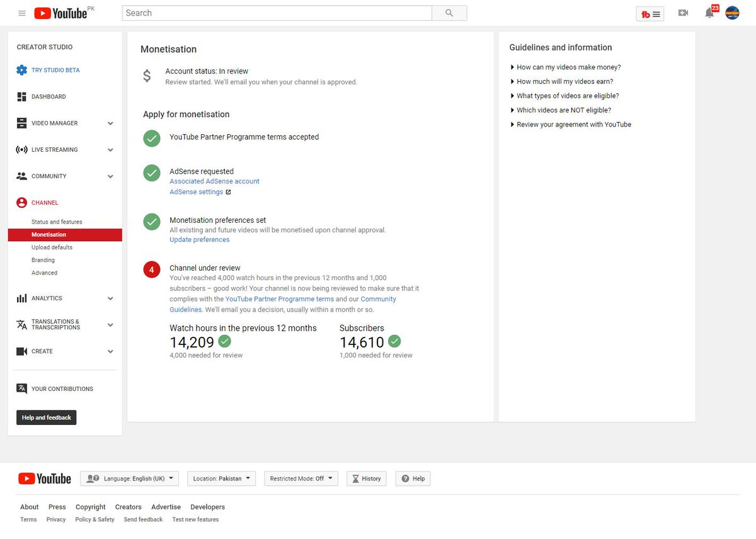Focus the Search input field
This screenshot has width=756, height=539.
pos(277,13)
